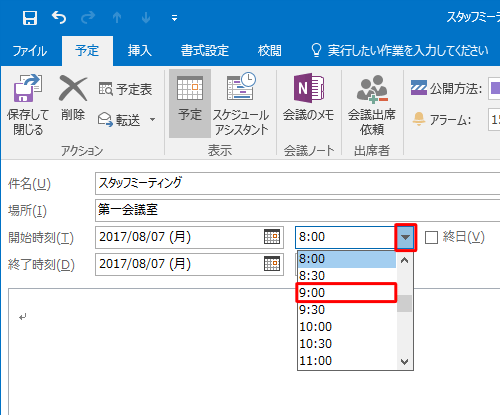Open the 校閲 ribbon tab

[x=269, y=51]
